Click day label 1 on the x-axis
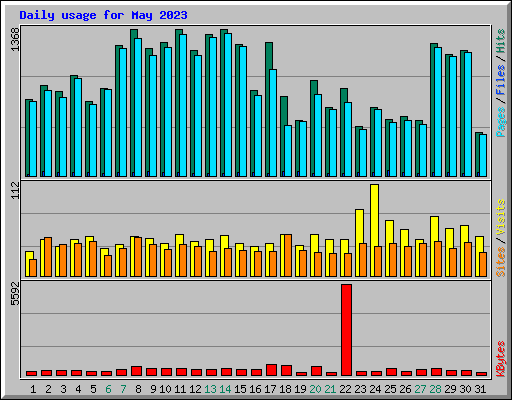Viewport: 512px width, 400px height. pos(33,389)
